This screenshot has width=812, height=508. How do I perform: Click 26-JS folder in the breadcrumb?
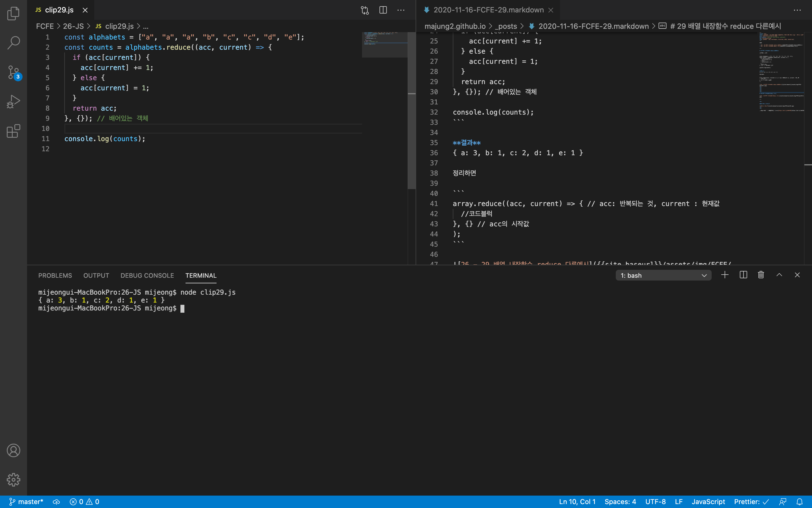[x=74, y=26]
